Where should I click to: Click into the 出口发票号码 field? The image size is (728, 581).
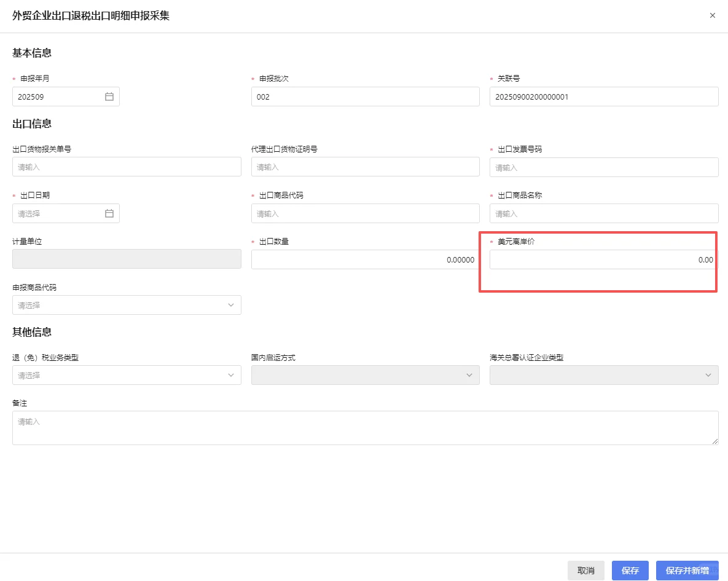603,167
